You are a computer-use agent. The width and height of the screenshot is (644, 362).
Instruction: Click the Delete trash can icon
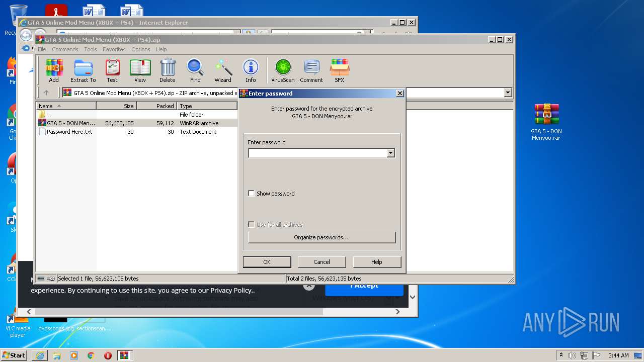coord(168,70)
